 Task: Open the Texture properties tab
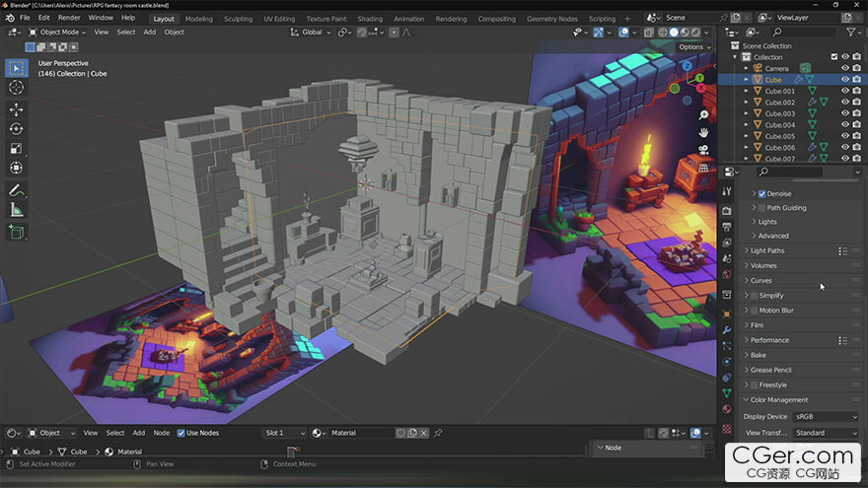point(727,429)
